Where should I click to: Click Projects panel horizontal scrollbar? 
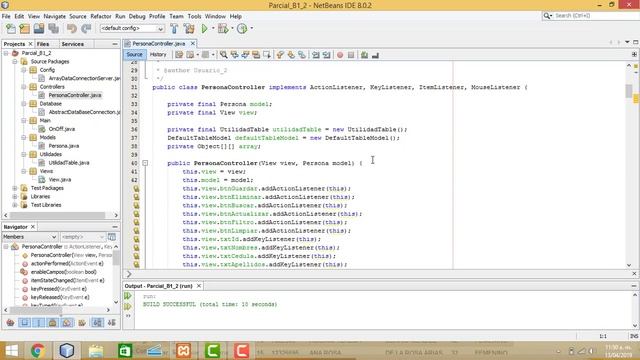coord(58,215)
